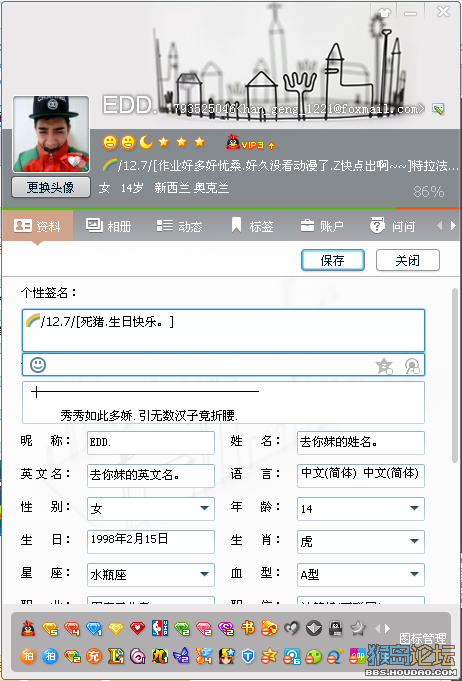Screen dimensions: 462x681
Task: Click the shirt skin-change icon in title bar
Action: [x=385, y=13]
